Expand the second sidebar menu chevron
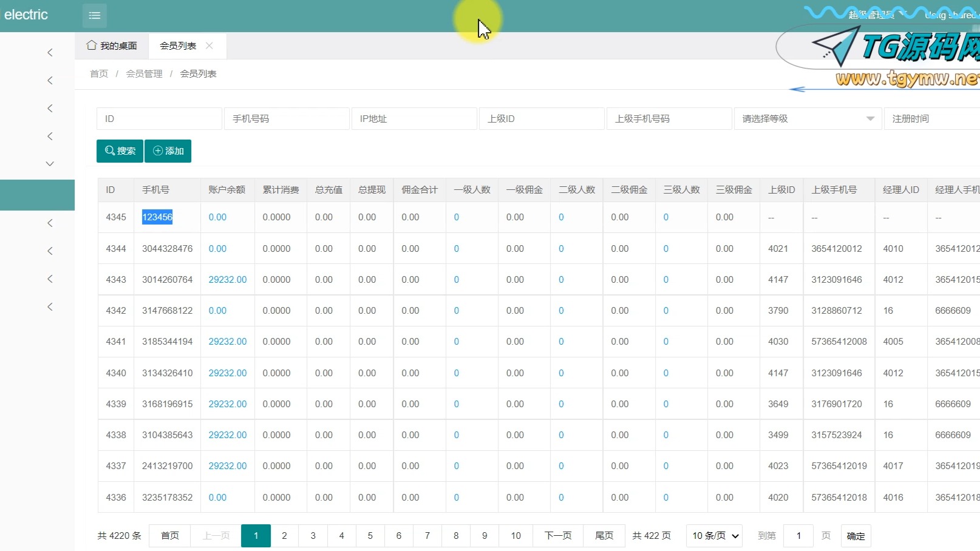Screen dimensions: 980x551 [x=50, y=81]
